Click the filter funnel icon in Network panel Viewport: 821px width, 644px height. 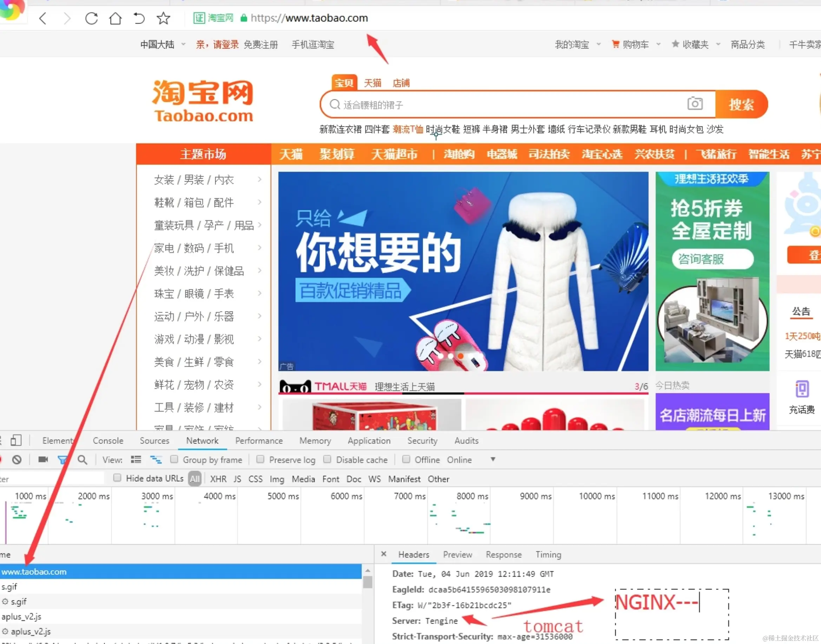click(63, 460)
